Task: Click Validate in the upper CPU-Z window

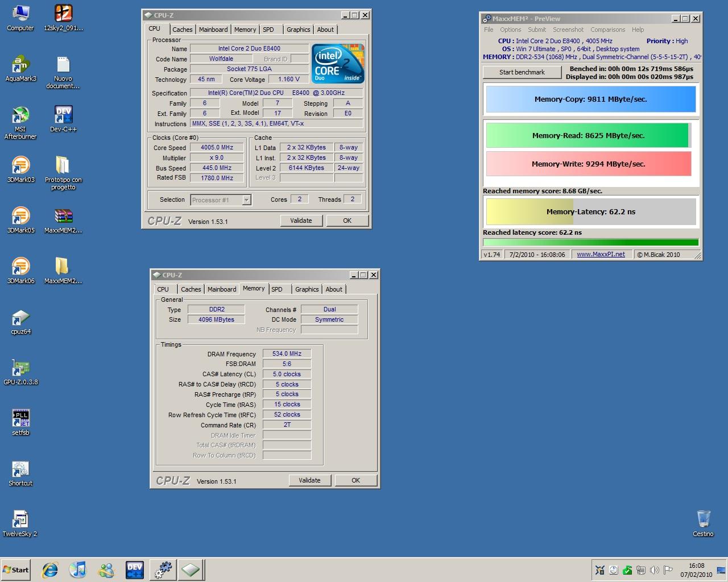Action: pos(301,221)
